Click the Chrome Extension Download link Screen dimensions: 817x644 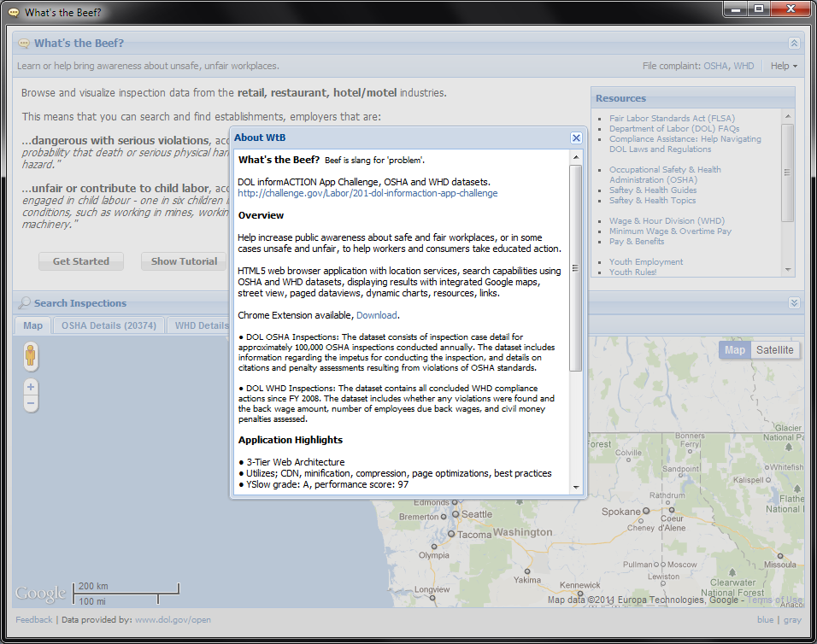click(x=376, y=315)
